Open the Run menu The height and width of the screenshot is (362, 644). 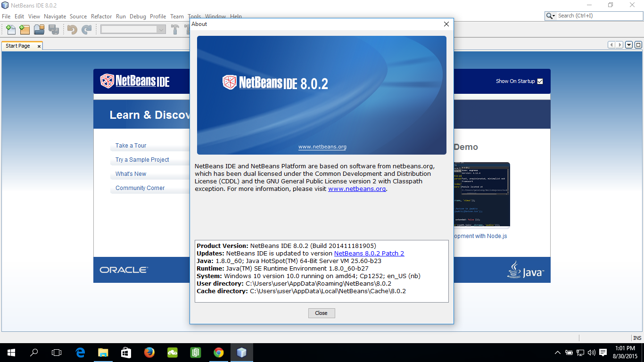tap(121, 16)
